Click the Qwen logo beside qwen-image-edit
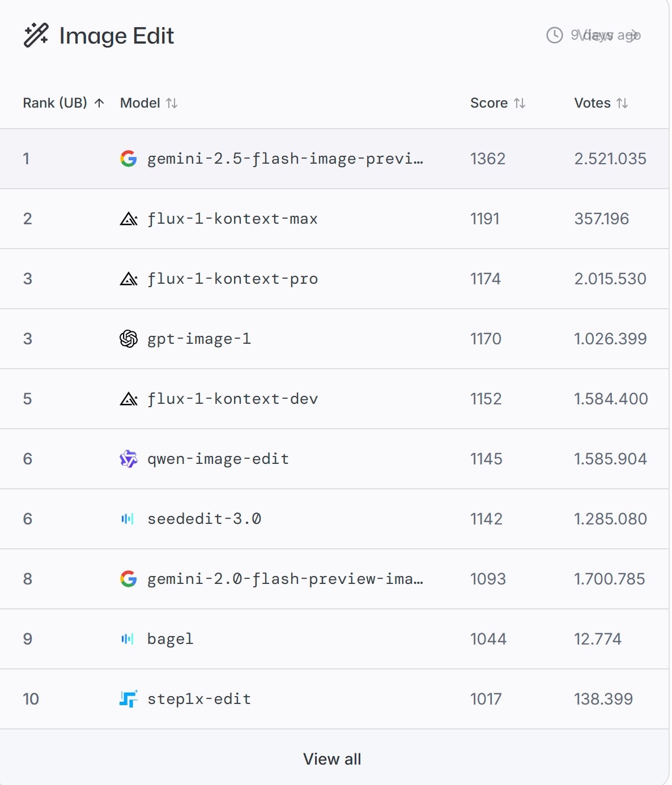Screen dimensions: 672x785 [x=129, y=459]
